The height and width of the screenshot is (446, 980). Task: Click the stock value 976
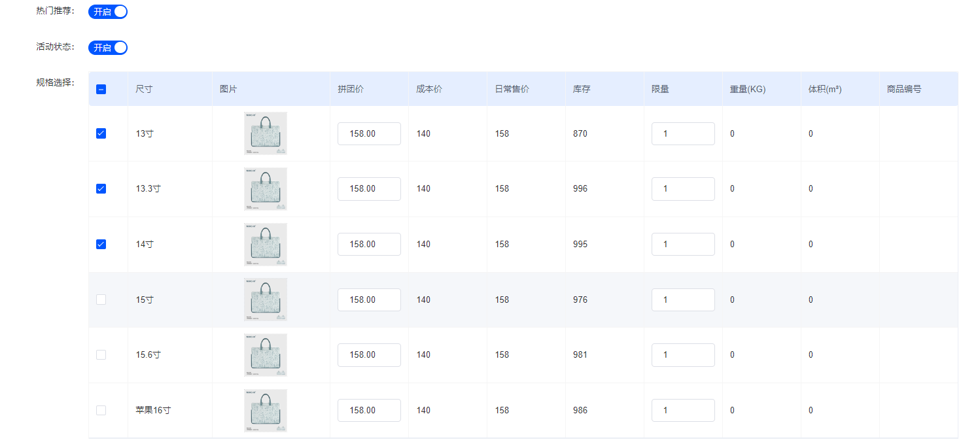580,300
